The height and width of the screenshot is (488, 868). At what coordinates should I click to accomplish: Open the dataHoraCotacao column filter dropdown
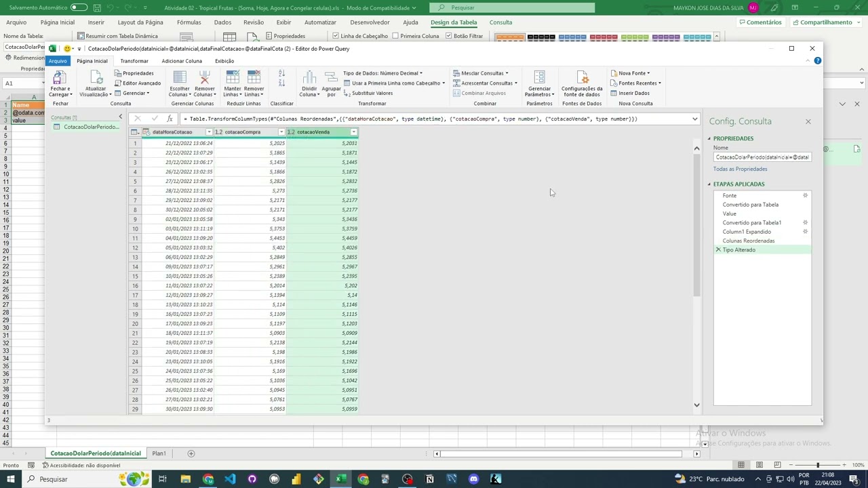(209, 132)
